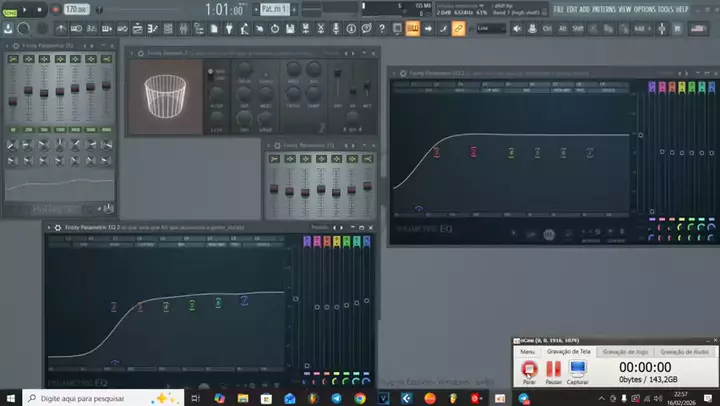Click the band 7 node on upper-right EQ curve

(x=590, y=152)
